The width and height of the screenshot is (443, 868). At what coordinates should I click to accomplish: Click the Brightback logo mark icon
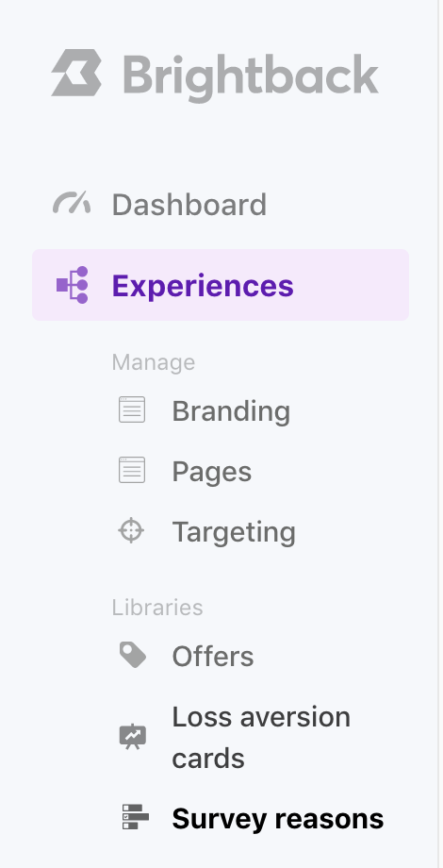coord(76,73)
